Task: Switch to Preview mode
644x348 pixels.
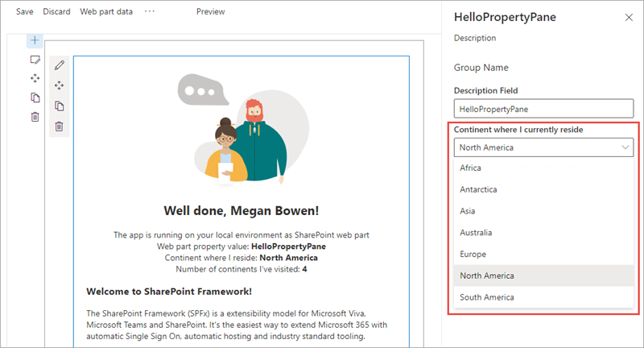Action: (210, 11)
